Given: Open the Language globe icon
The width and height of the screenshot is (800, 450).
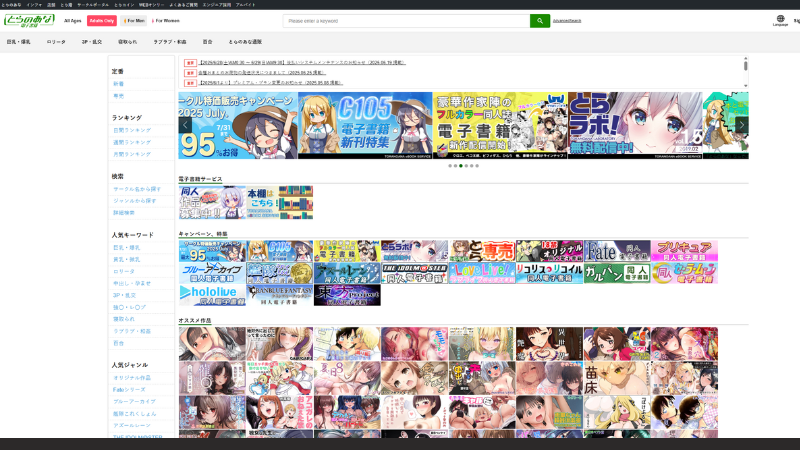Looking at the screenshot, I should tap(780, 20).
